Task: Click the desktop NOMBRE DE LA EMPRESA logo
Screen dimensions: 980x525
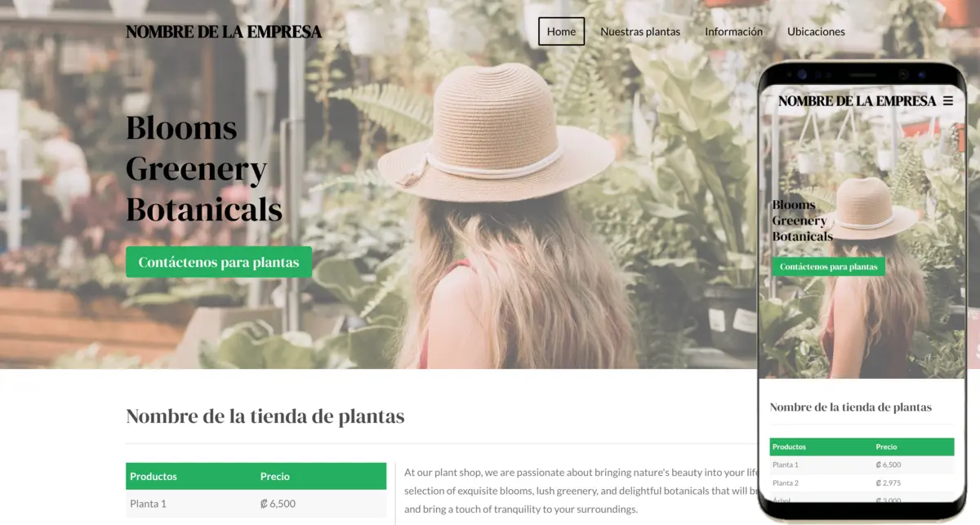Action: point(224,32)
